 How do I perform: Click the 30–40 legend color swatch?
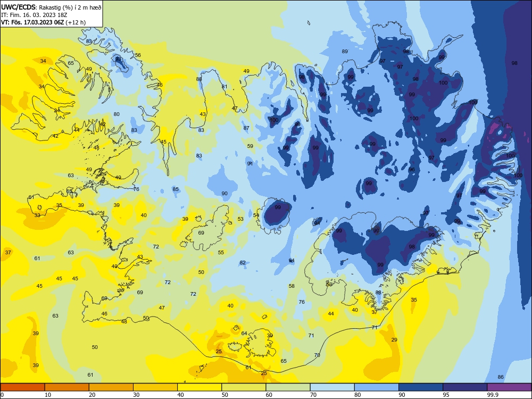[155, 387]
